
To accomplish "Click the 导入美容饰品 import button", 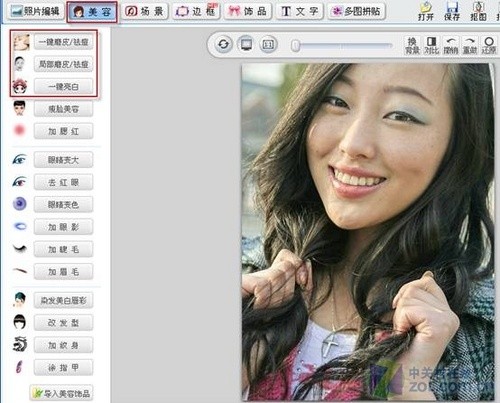I will (61, 393).
